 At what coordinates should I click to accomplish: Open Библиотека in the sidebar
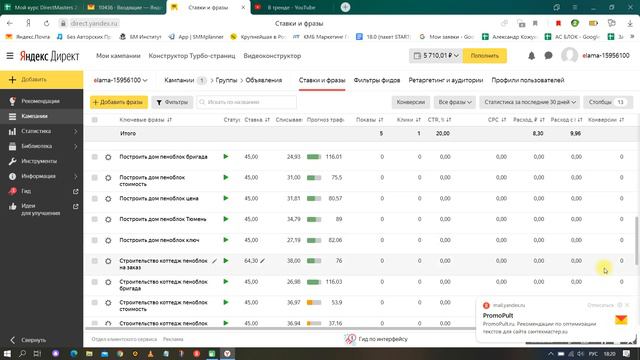tap(37, 146)
